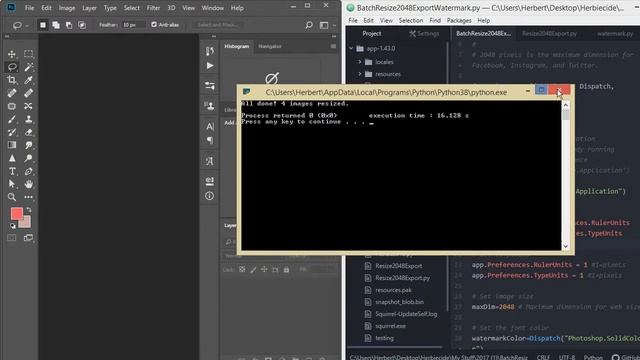Open the Paragraph panel icon

click(209, 140)
